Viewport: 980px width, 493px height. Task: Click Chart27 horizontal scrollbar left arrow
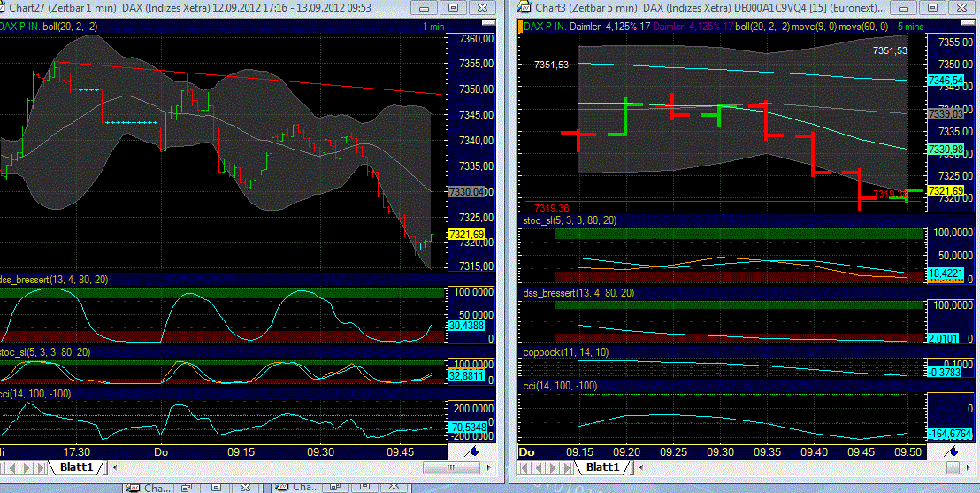116,467
